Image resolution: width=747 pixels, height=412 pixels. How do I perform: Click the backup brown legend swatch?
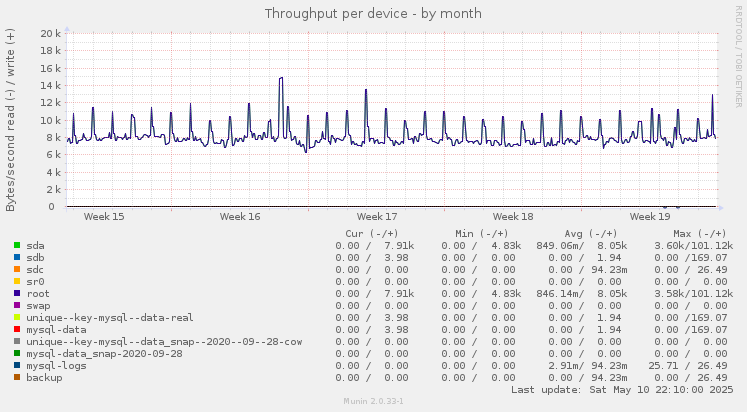17,377
